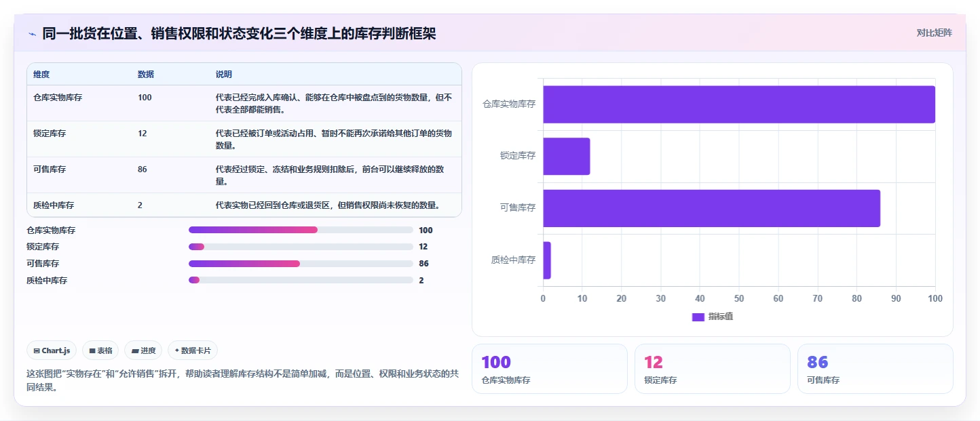Click the 锁定库存 bar in the chart

point(566,156)
